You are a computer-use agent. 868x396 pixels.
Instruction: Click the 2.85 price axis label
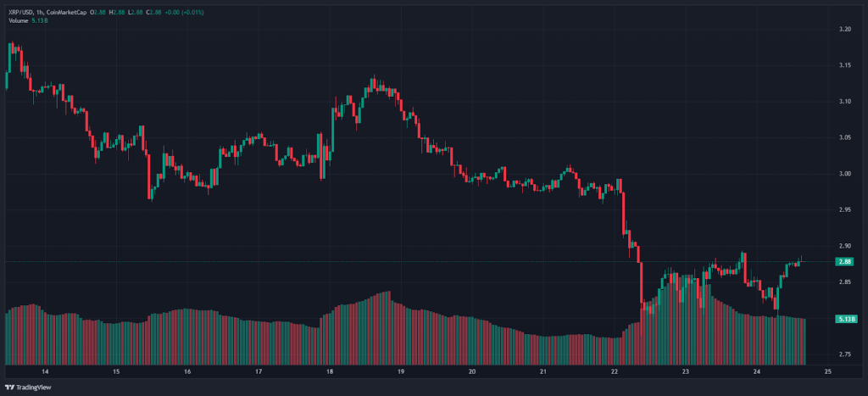tap(843, 282)
